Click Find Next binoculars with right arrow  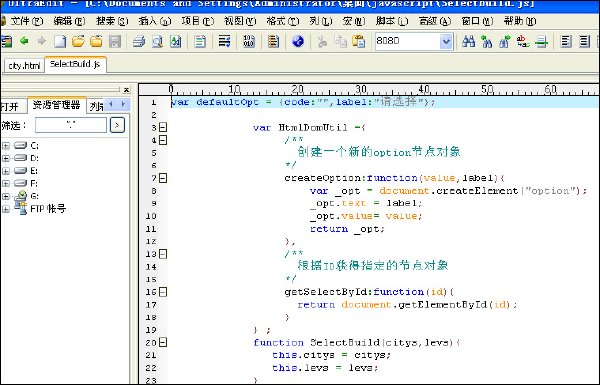[x=505, y=41]
